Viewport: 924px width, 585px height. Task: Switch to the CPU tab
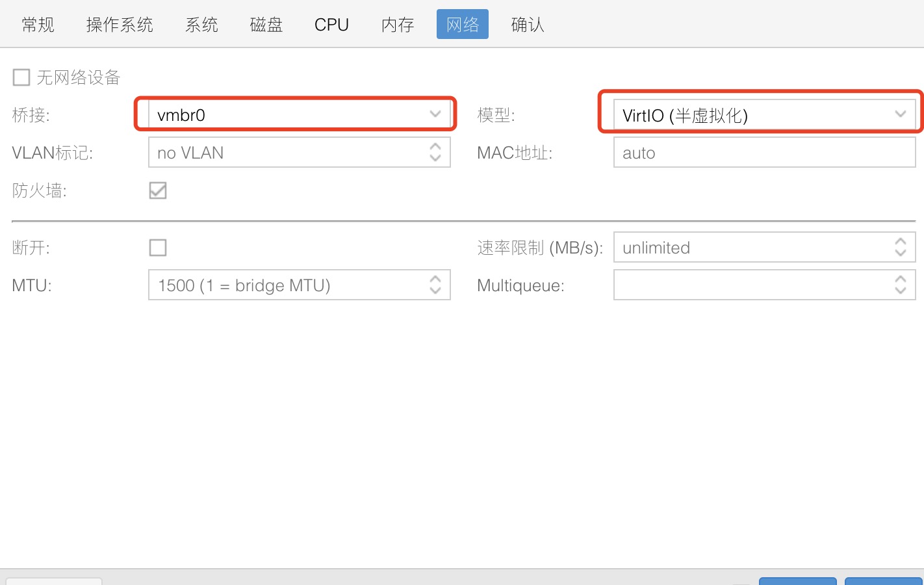[x=331, y=25]
